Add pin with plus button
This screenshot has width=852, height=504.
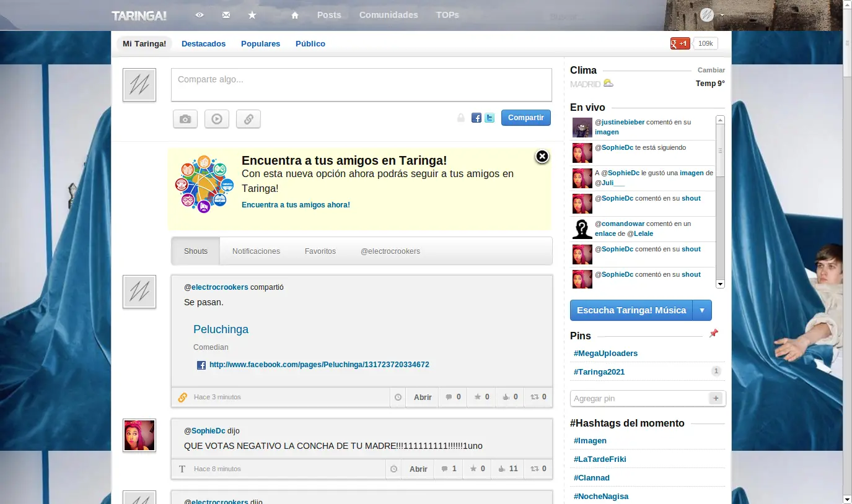(716, 398)
